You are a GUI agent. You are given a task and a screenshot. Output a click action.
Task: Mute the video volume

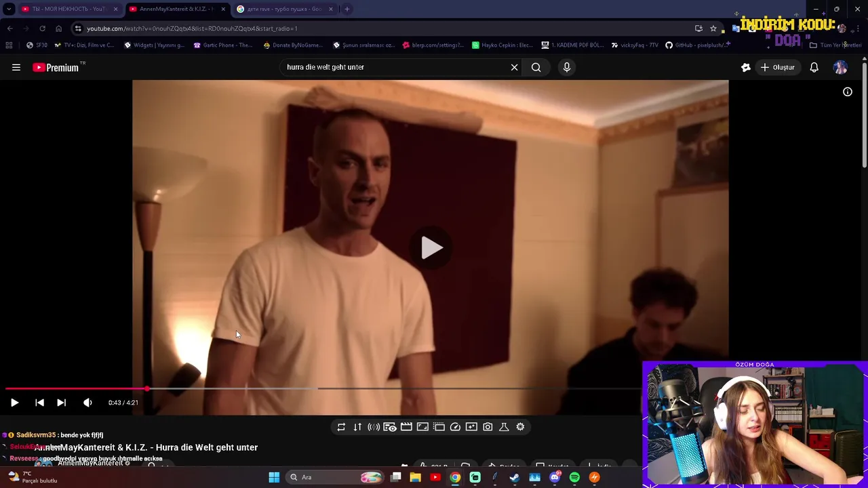pyautogui.click(x=87, y=403)
